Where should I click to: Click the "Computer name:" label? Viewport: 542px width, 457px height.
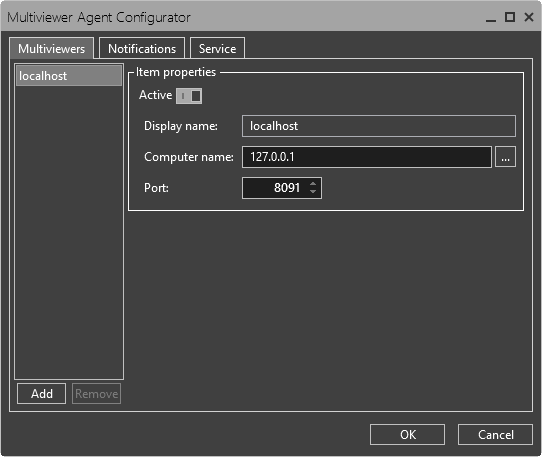[189, 157]
